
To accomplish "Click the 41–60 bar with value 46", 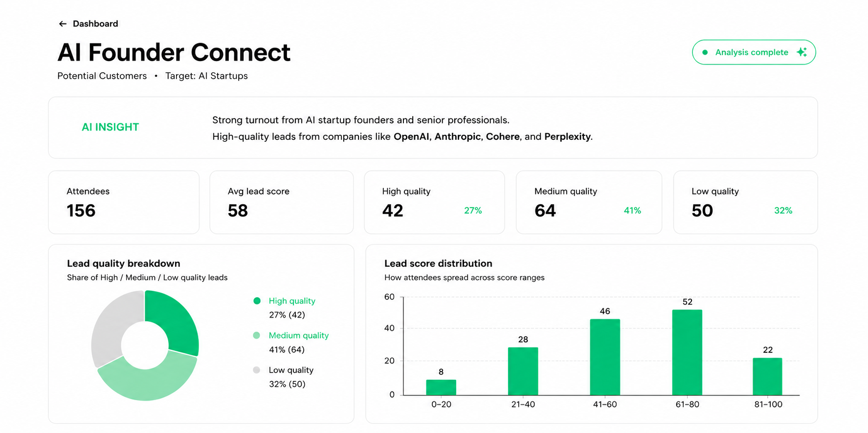I will click(605, 357).
